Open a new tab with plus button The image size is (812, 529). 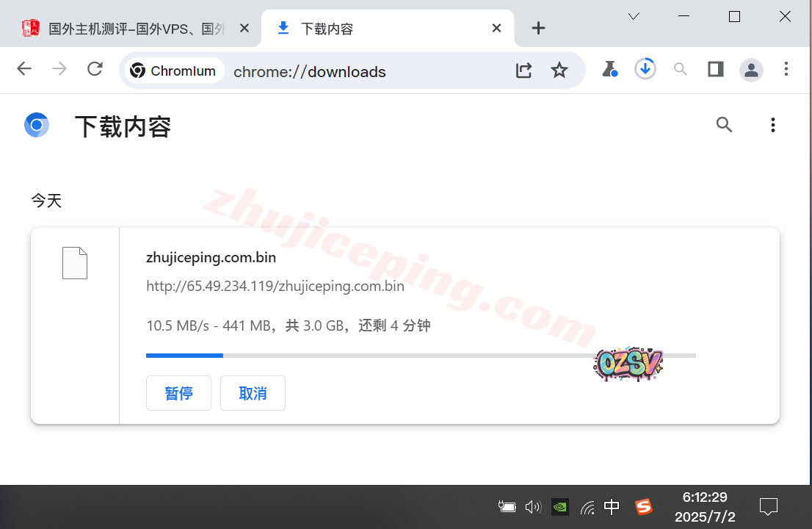click(x=538, y=29)
